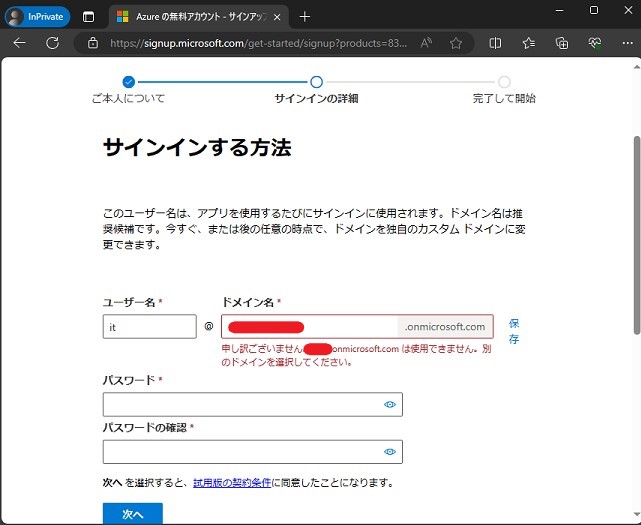
Task: Show password in パスワード field
Action: (390, 404)
